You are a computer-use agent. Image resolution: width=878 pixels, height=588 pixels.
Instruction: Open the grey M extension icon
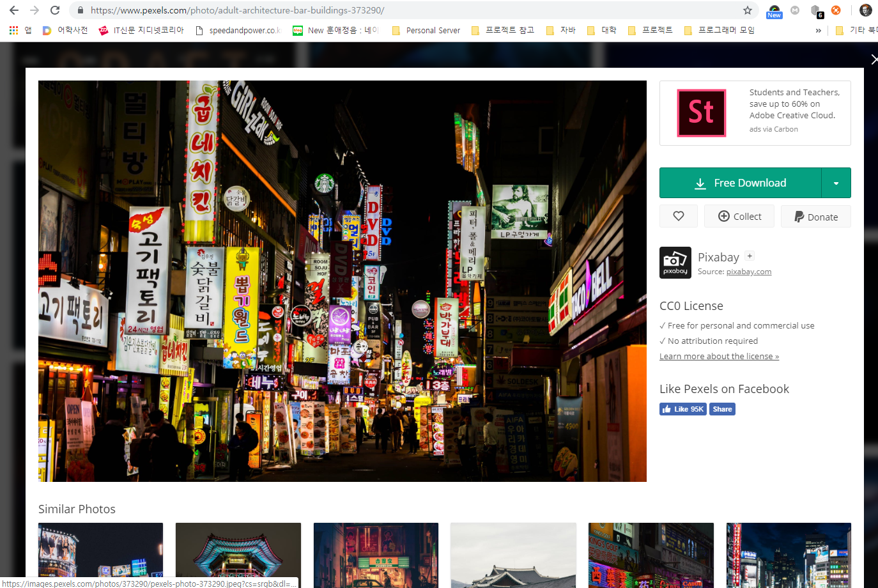click(x=795, y=10)
